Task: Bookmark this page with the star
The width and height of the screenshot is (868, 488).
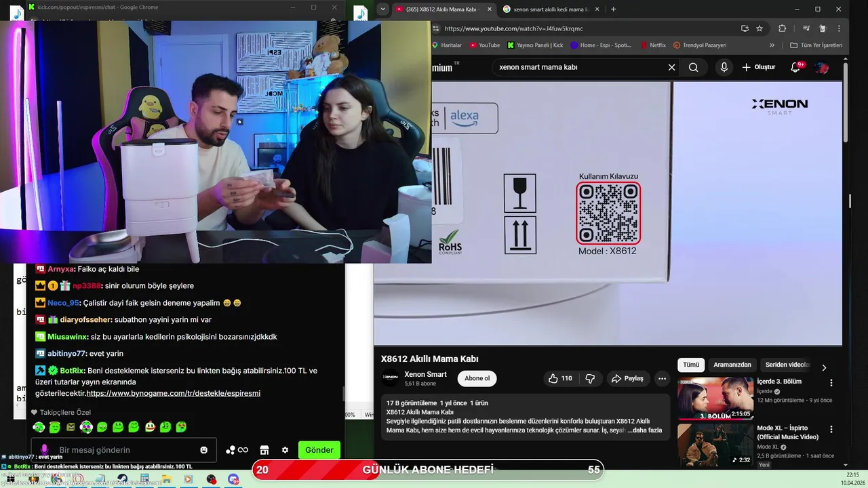Action: (759, 28)
